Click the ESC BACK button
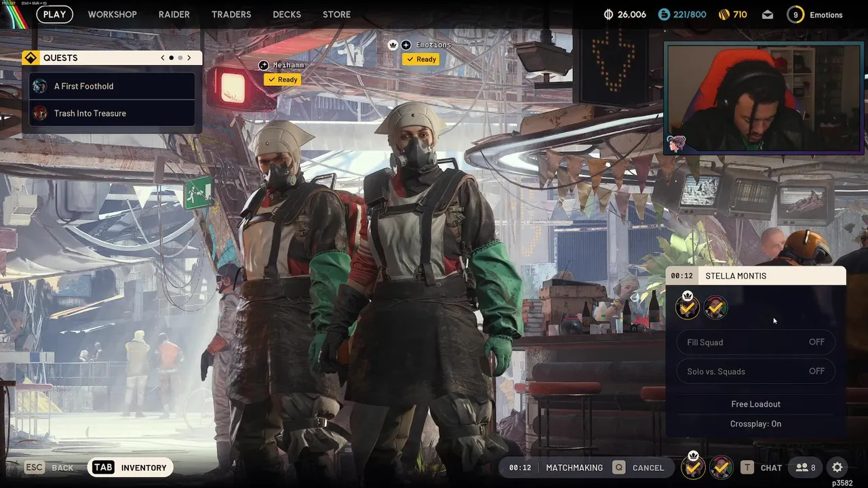The image size is (868, 488). [x=50, y=468]
